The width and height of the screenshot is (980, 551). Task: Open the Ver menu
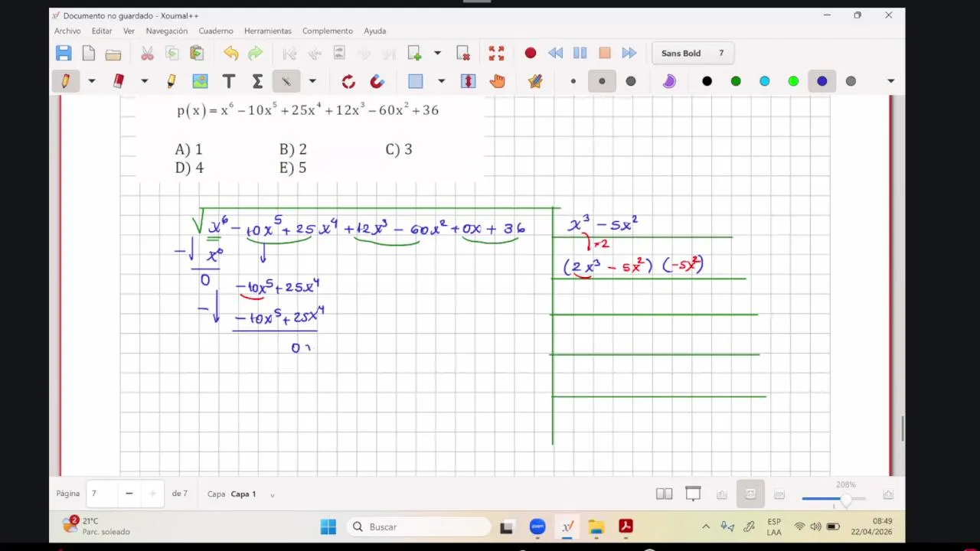coord(129,31)
